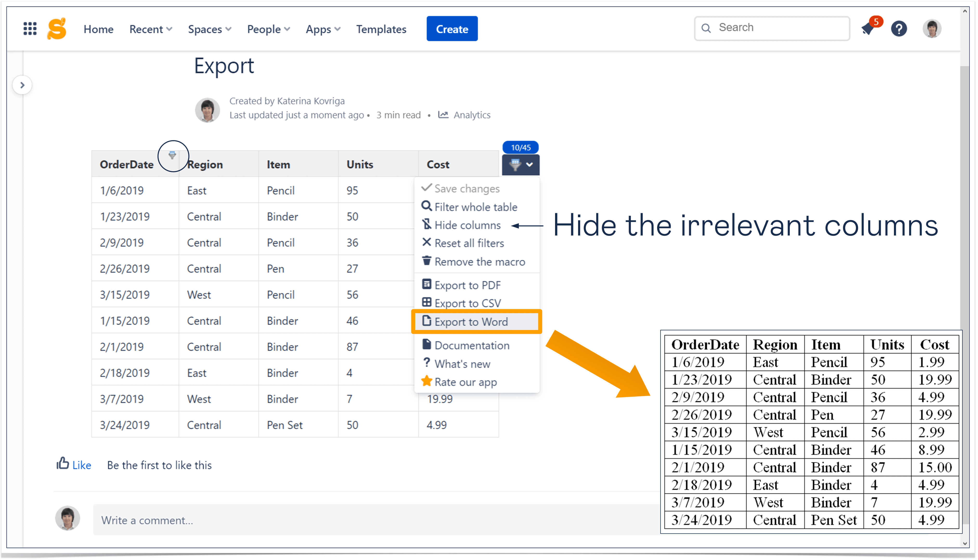Viewport: 978px width, 560px height.
Task: Expand the filter settings chevron
Action: pyautogui.click(x=530, y=165)
